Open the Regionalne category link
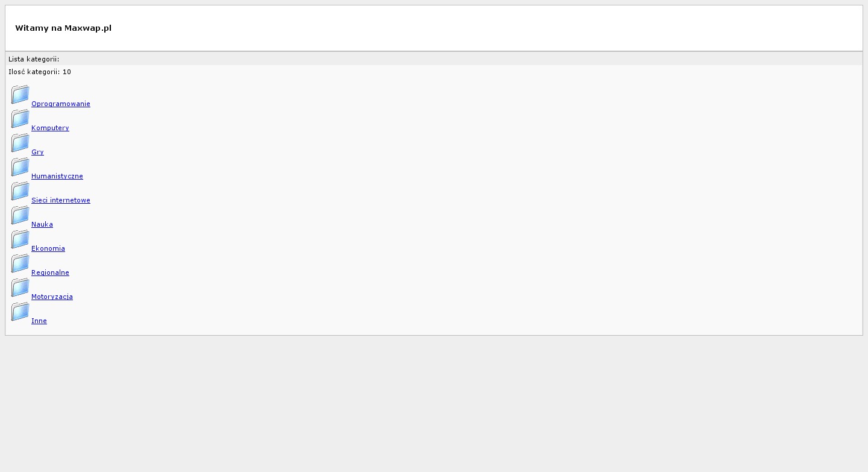 [50, 272]
